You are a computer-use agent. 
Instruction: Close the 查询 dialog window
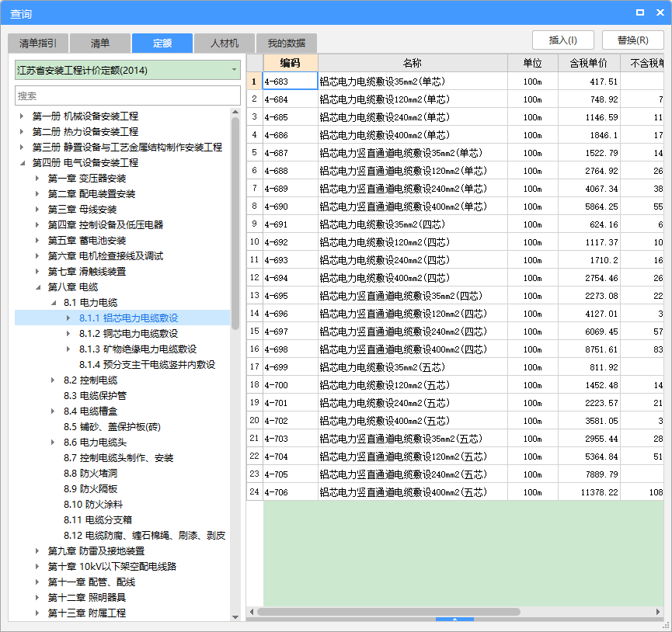[x=659, y=12]
